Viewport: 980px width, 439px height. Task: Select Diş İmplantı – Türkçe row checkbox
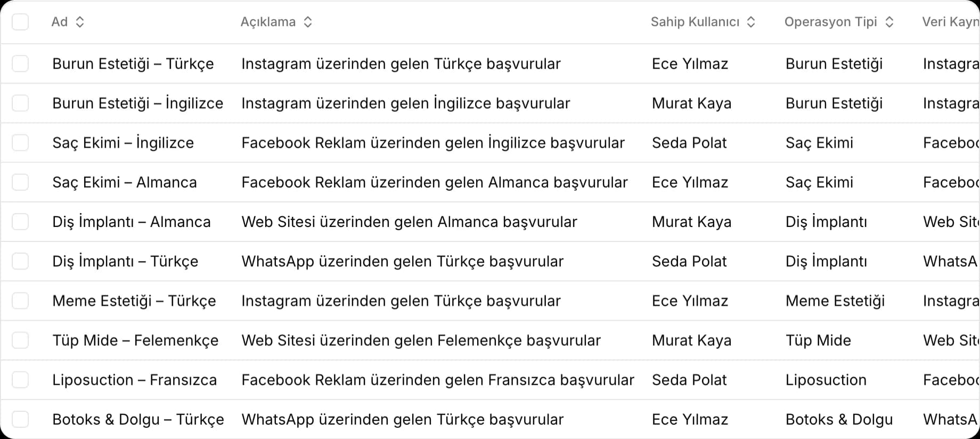coord(20,261)
